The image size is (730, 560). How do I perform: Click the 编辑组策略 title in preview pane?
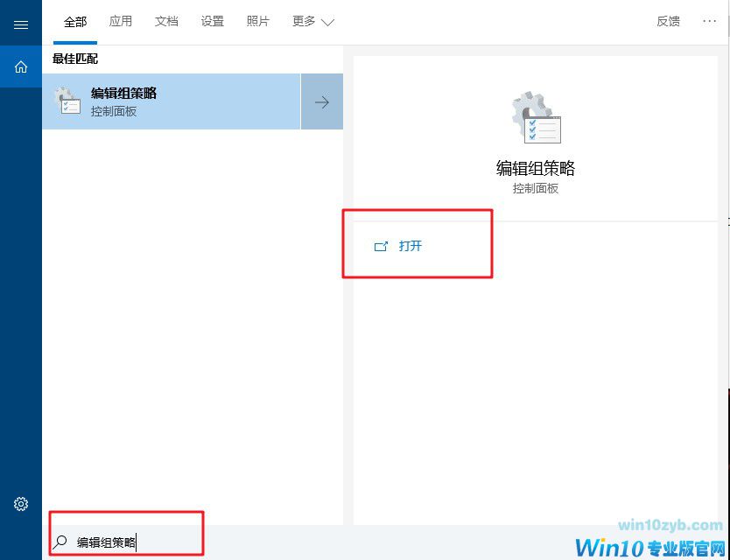pyautogui.click(x=536, y=168)
